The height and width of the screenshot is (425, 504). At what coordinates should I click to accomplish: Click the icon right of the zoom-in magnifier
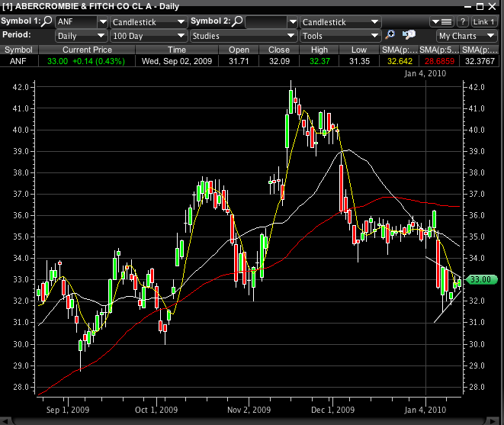(409, 35)
